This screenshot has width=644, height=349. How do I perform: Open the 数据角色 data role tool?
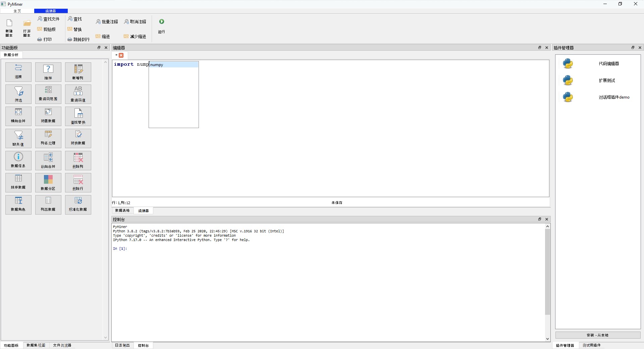18,205
